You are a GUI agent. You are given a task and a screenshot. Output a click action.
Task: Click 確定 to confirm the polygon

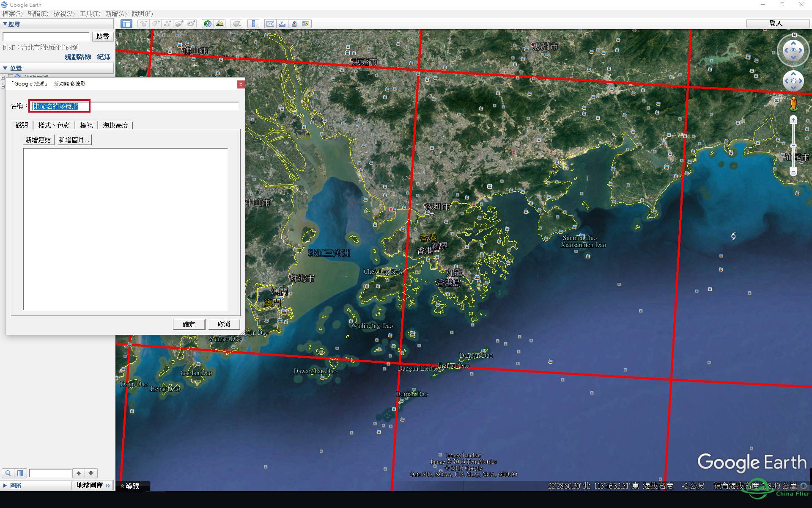[x=189, y=324]
